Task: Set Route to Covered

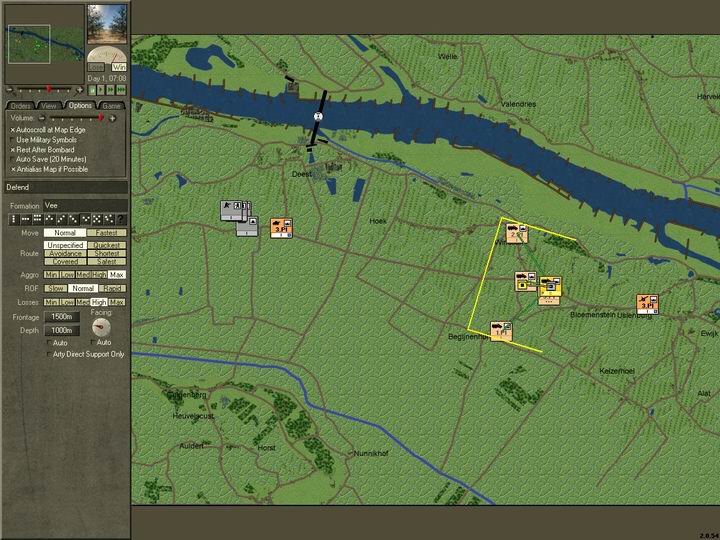Action: coord(65,262)
